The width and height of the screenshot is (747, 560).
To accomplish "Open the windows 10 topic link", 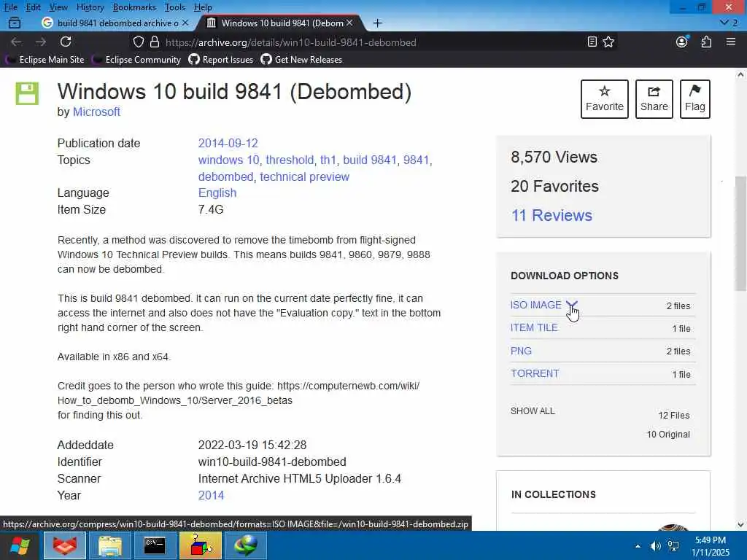I will click(x=228, y=160).
